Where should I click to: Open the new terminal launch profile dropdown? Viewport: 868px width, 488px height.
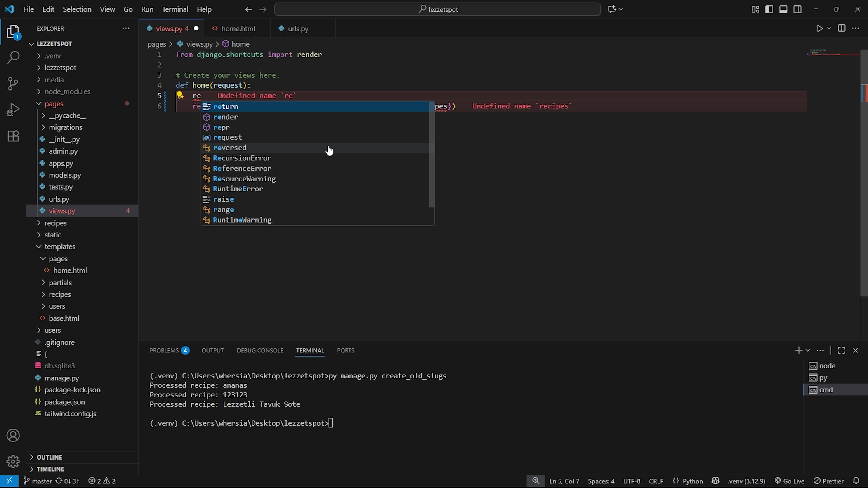(808, 351)
